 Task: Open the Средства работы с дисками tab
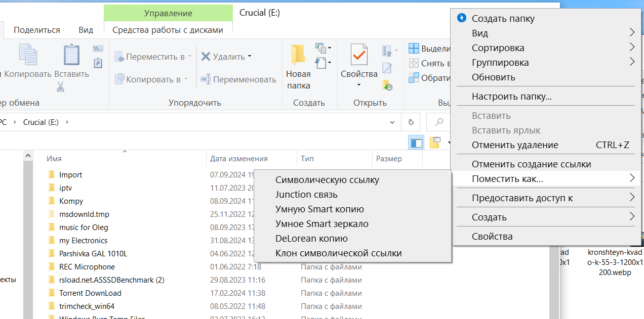(x=168, y=30)
